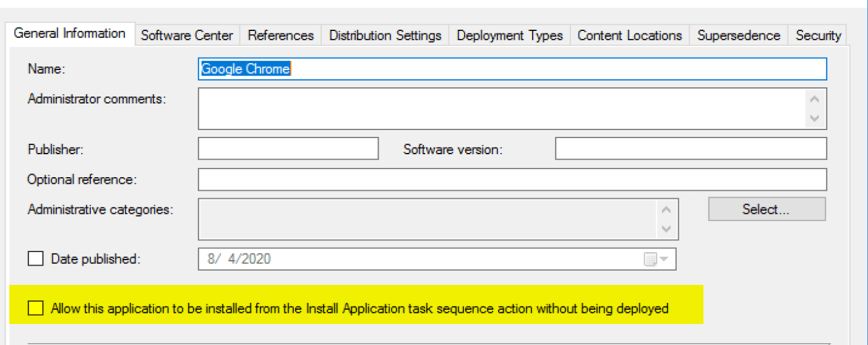Click the Administrative categories: label
This screenshot has height=345, width=868.
(100, 209)
